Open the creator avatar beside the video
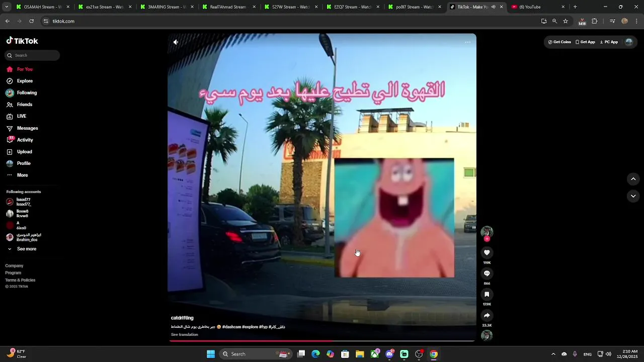644x362 pixels. pyautogui.click(x=487, y=232)
